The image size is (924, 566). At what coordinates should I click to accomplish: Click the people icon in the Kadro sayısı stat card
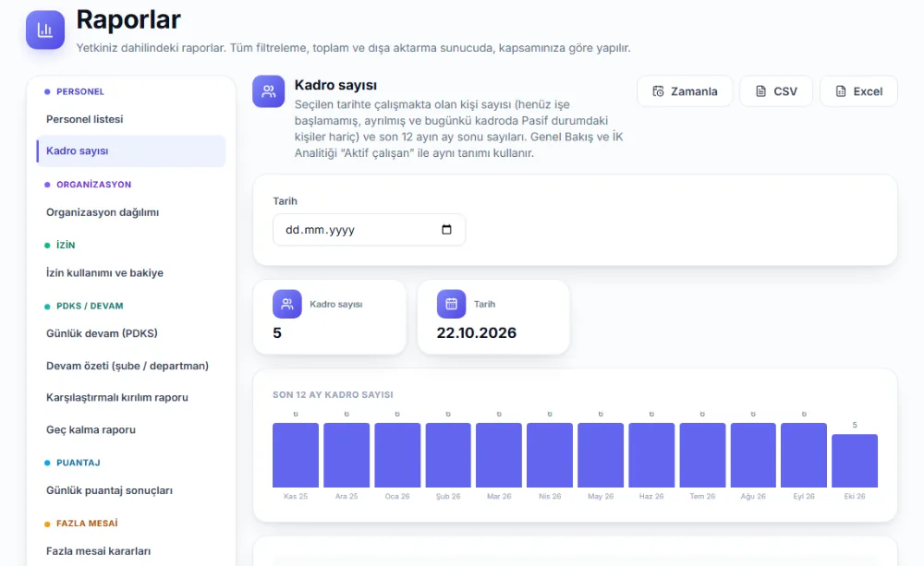point(287,304)
